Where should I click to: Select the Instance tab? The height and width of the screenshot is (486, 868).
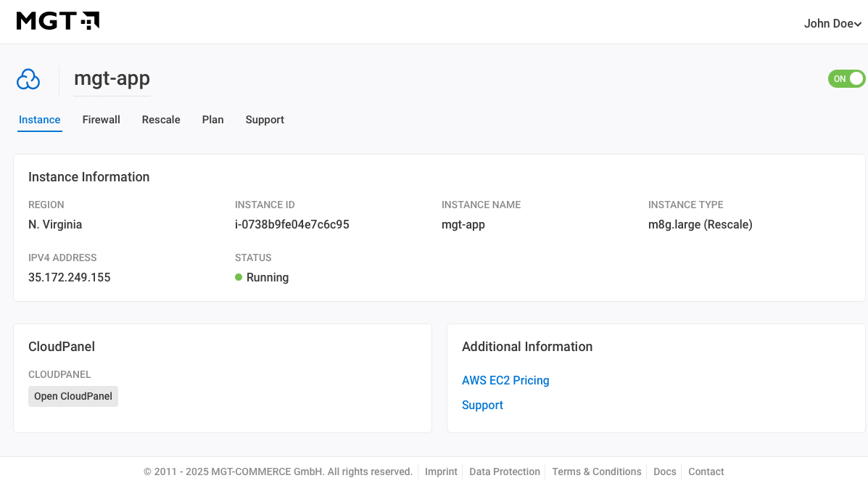39,120
